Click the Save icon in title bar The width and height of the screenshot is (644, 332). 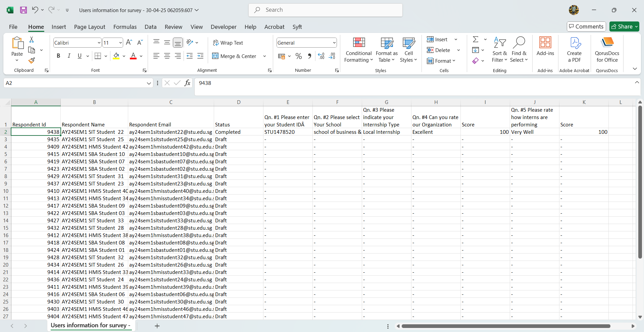coord(23,10)
